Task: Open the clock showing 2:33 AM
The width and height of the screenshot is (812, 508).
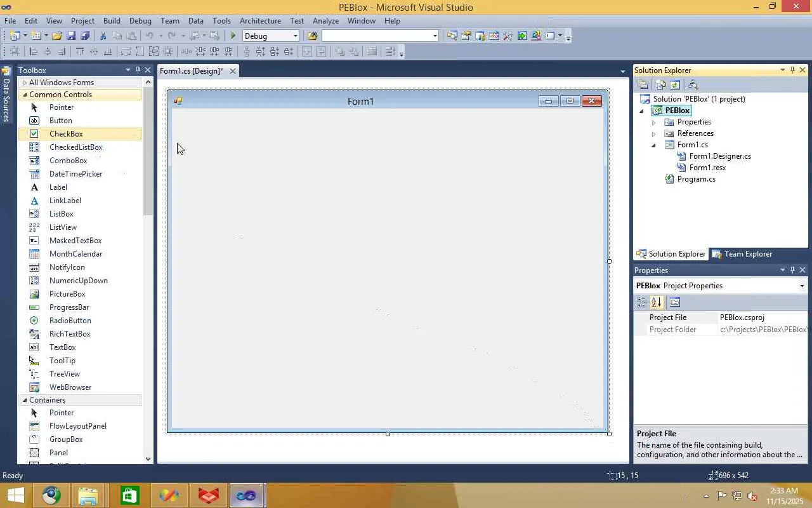Action: coord(784,496)
